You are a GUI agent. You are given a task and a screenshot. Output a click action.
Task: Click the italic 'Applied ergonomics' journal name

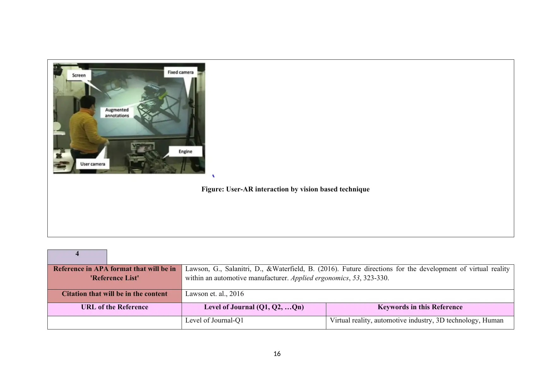[x=319, y=278]
